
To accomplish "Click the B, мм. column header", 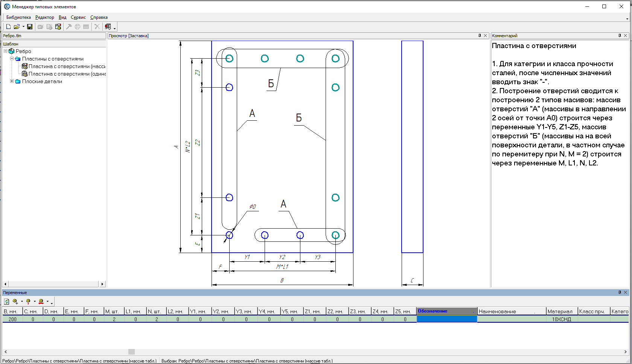I will [12, 311].
